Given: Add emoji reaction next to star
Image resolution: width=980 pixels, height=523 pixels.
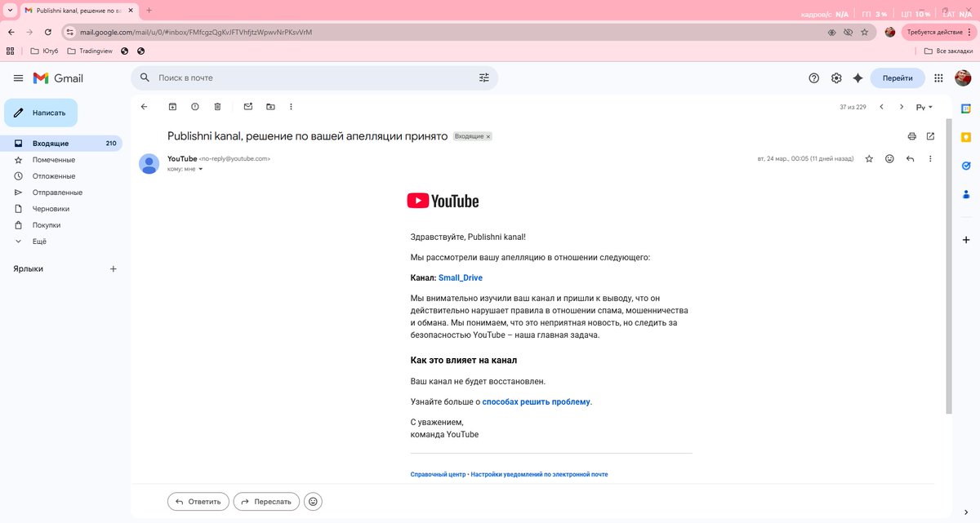Looking at the screenshot, I should (x=889, y=158).
